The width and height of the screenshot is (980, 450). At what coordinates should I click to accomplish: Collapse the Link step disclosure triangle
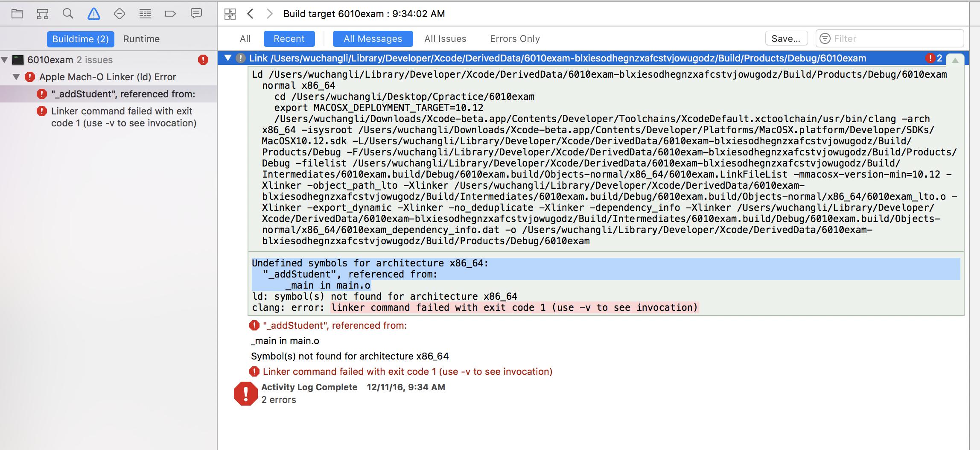tap(228, 58)
